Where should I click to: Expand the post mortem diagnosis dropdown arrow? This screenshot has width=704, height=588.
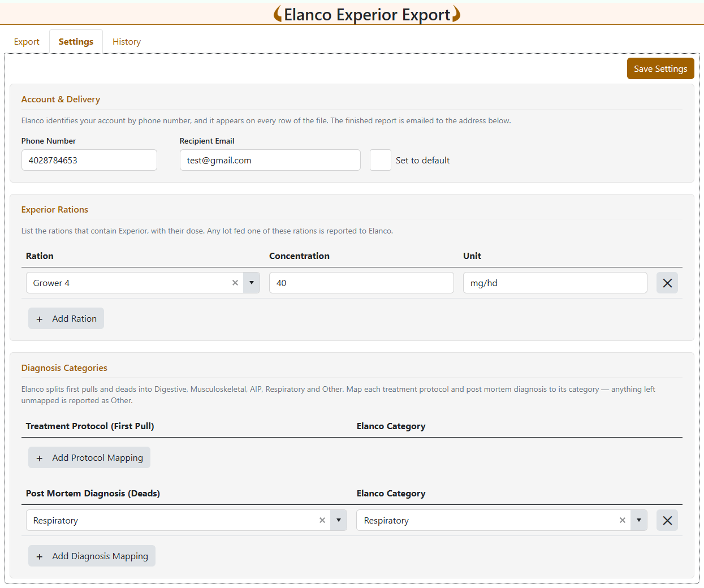339,520
